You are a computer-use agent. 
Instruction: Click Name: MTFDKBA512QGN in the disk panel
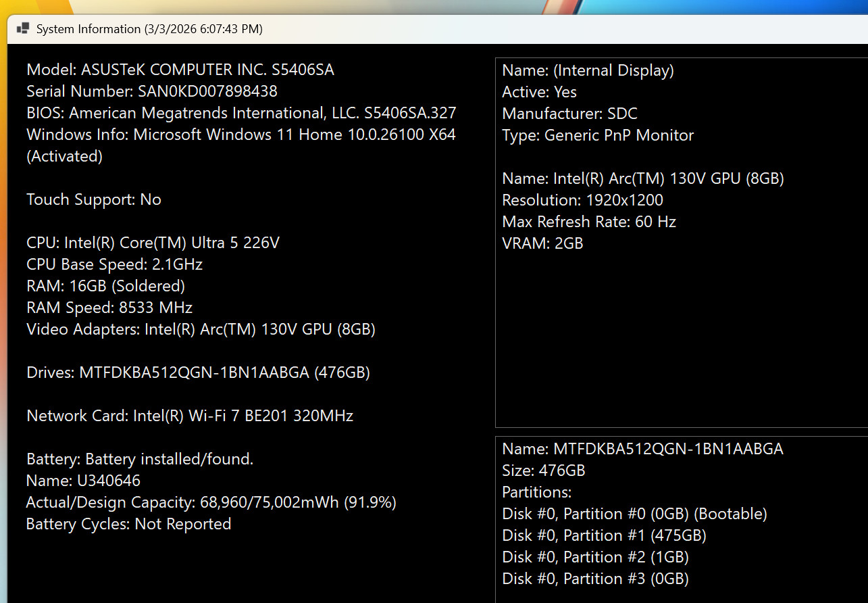pos(643,449)
